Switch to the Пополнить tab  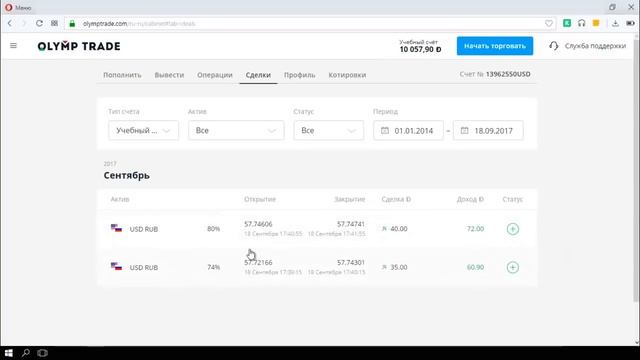pos(122,75)
